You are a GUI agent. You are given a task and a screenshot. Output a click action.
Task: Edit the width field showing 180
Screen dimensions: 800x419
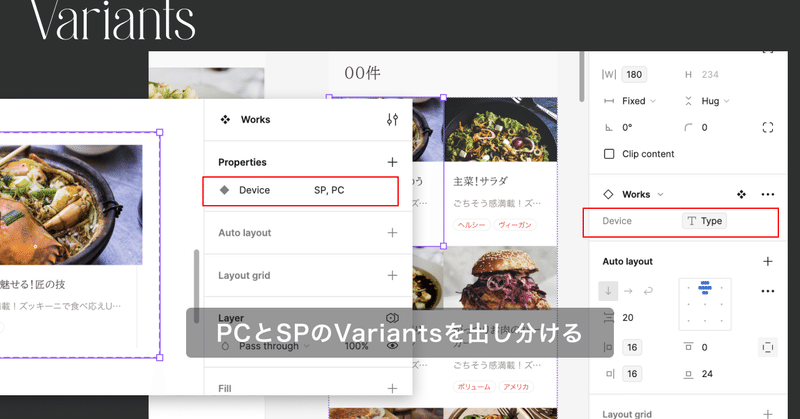pos(634,75)
